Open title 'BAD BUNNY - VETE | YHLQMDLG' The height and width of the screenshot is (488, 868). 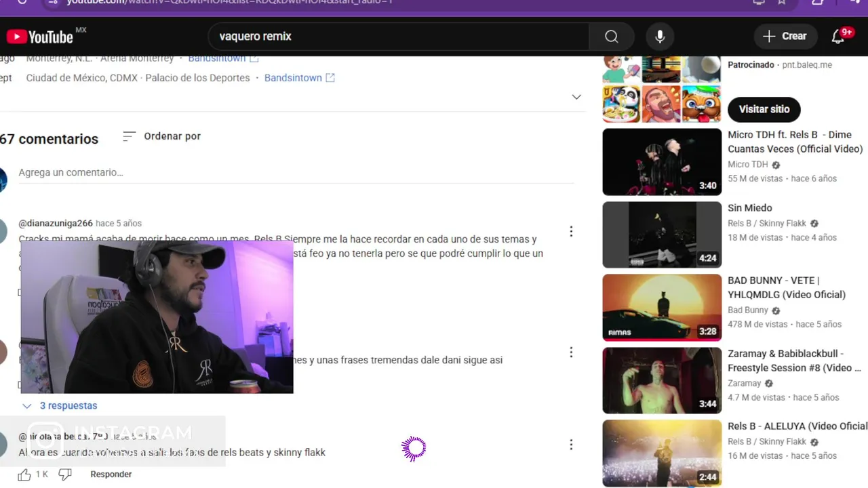pyautogui.click(x=786, y=287)
